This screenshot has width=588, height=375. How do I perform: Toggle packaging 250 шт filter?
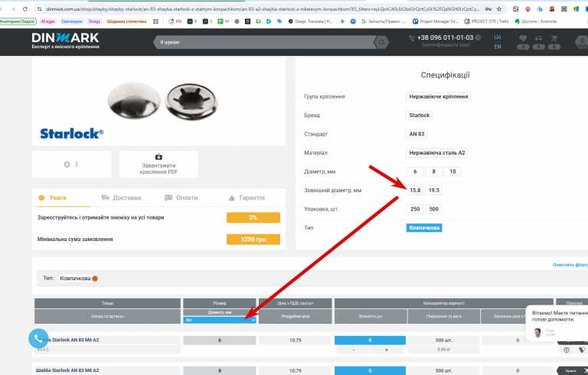tap(415, 209)
